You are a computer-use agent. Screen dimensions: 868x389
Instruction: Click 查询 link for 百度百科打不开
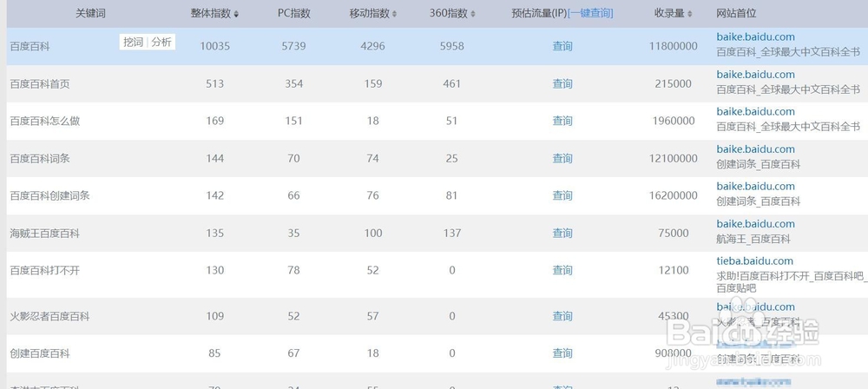coord(562,270)
